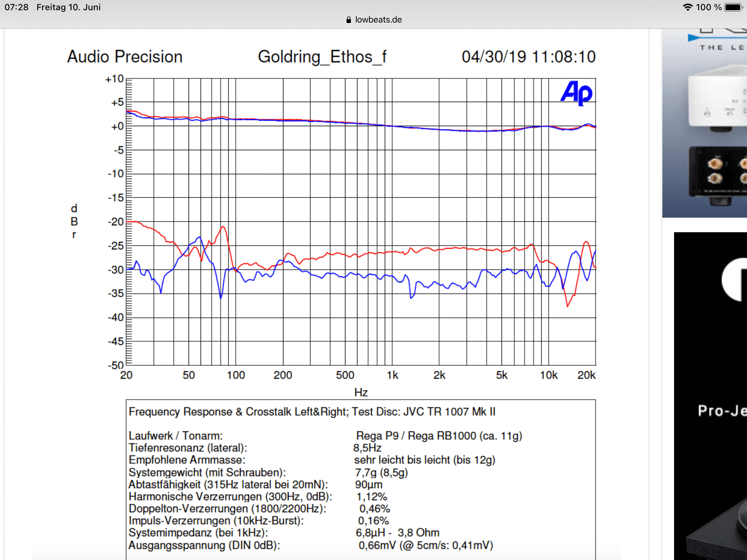Tap the Harmonische Verzerrungen label
747x560 pixels.
[231, 497]
